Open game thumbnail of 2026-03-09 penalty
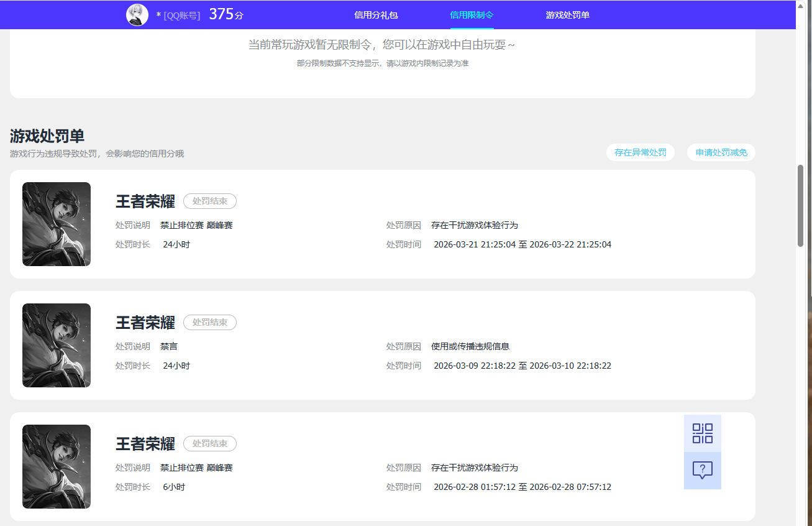Viewport: 812px width, 526px height. (x=57, y=345)
